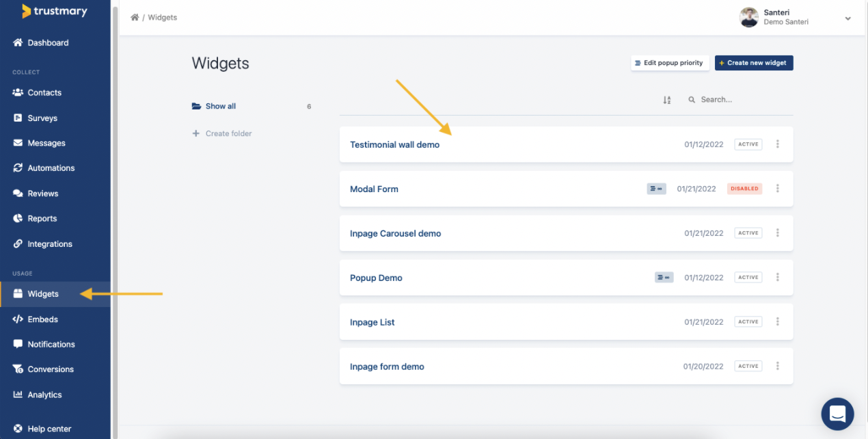Open options menu for Inpage form demo
The width and height of the screenshot is (868, 439).
[x=778, y=367]
